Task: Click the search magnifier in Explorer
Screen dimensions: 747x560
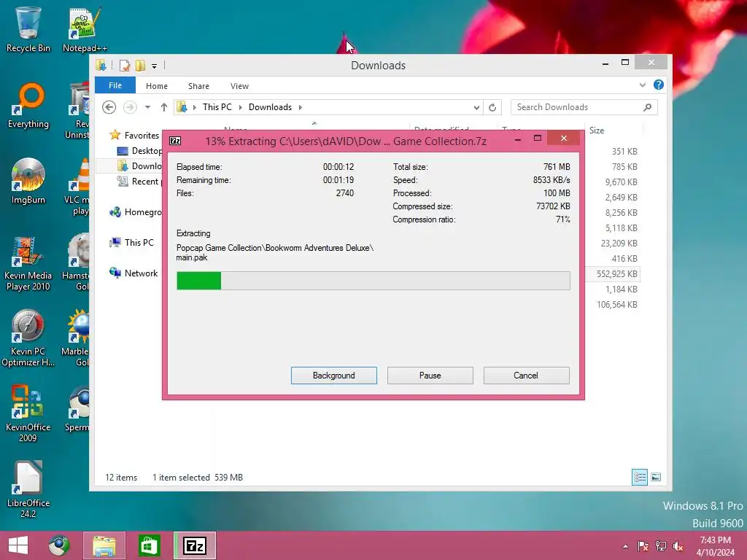Action: 648,107
